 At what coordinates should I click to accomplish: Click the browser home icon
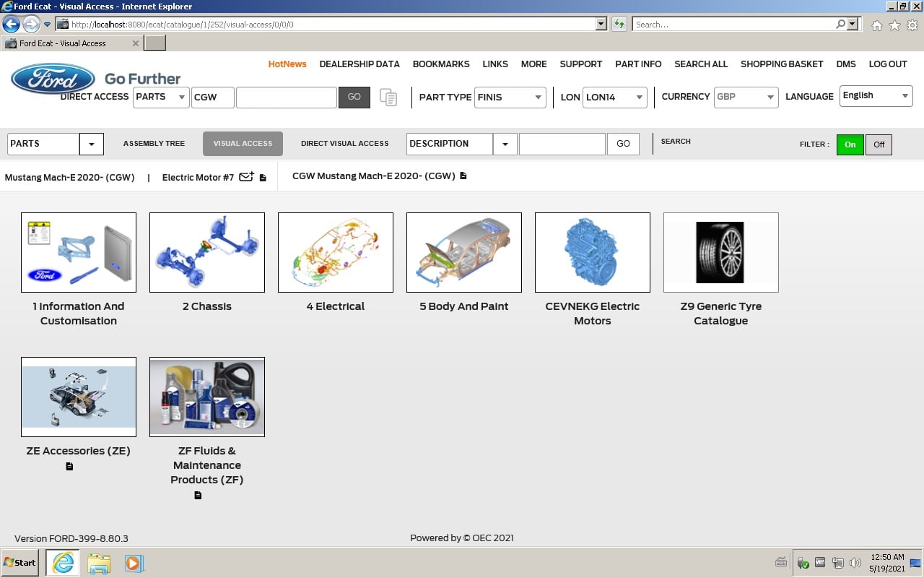click(877, 25)
